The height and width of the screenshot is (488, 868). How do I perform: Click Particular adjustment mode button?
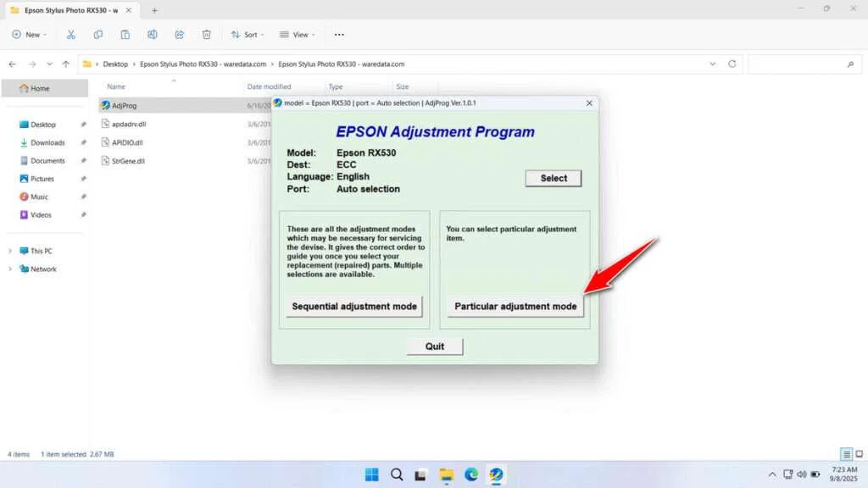point(515,307)
